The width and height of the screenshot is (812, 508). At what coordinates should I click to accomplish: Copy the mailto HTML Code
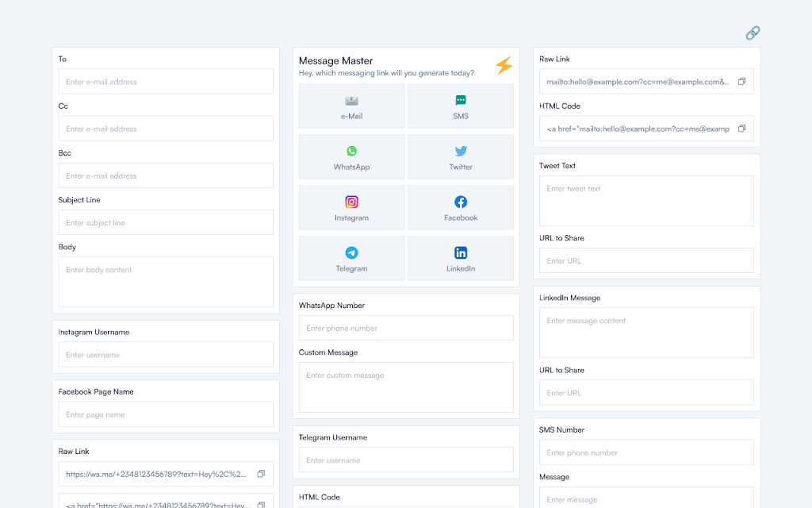point(741,129)
